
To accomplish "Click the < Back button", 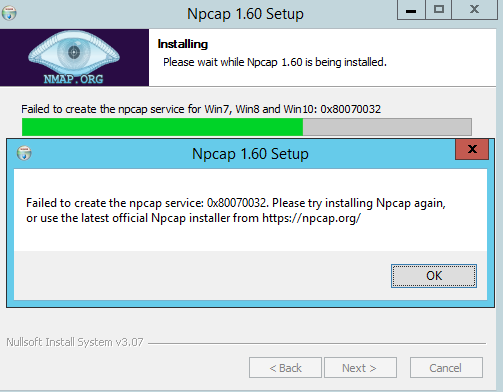I will [285, 368].
